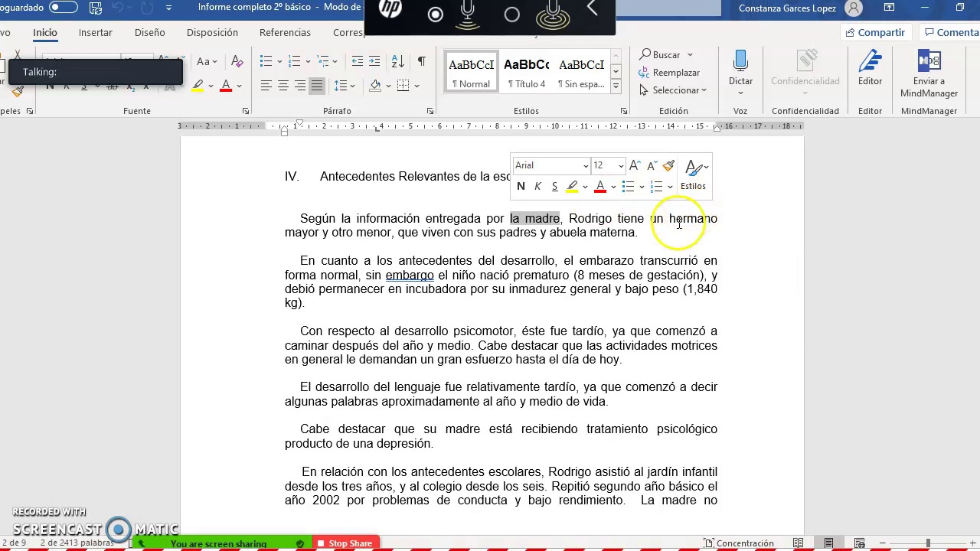Click ribbon multilevel list icon

click(x=323, y=61)
